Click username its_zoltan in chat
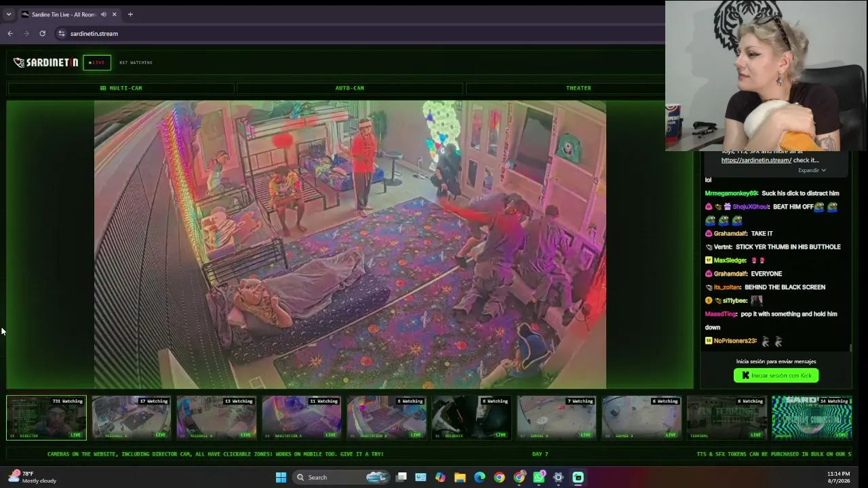The width and height of the screenshot is (868, 488). click(x=727, y=287)
